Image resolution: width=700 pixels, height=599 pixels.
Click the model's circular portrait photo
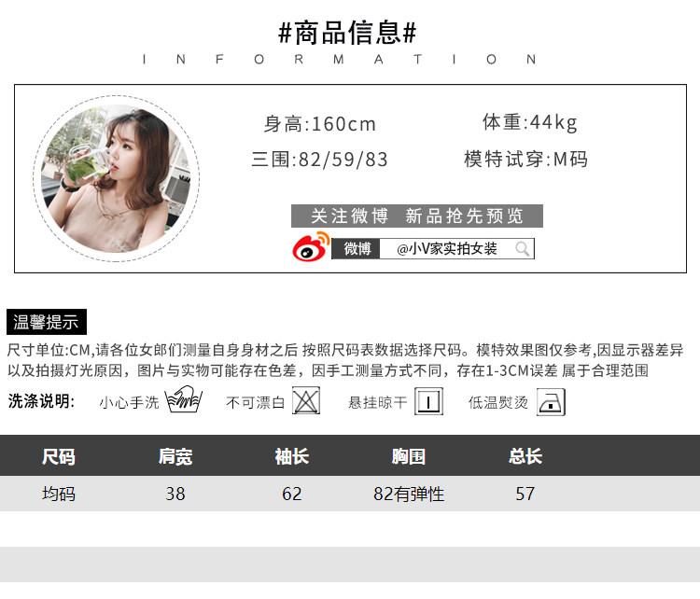pyautogui.click(x=116, y=178)
